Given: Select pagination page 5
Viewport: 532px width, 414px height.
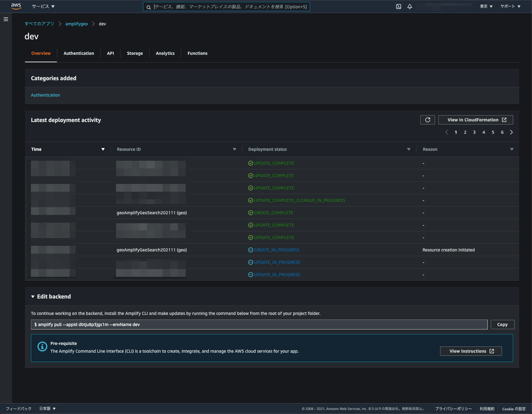Looking at the screenshot, I should pyautogui.click(x=493, y=132).
